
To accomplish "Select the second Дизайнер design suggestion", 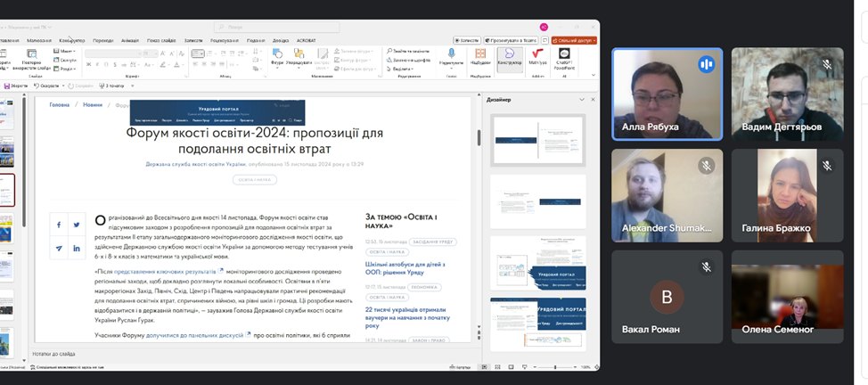I will click(537, 201).
